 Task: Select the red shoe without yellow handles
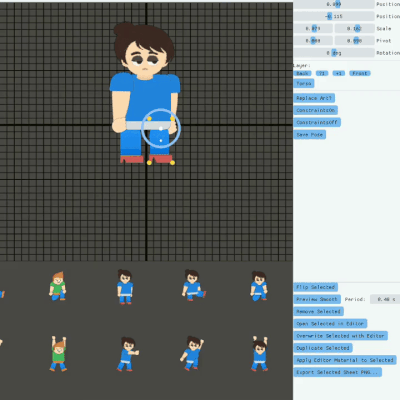point(132,159)
